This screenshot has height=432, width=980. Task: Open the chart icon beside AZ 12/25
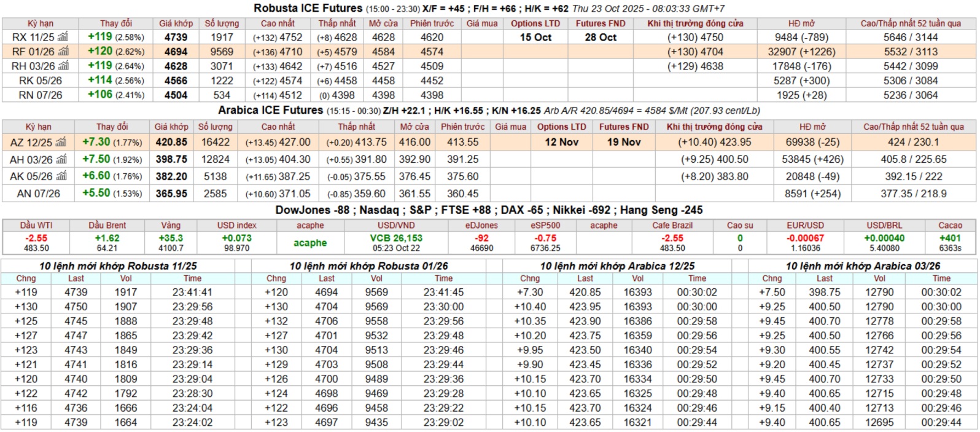pyautogui.click(x=61, y=142)
